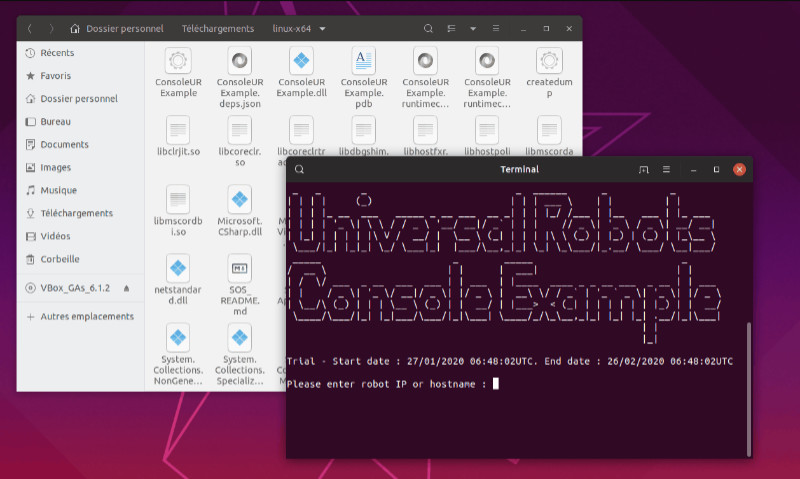Open Dossier personnel in sidebar
This screenshot has width=800, height=479.
point(81,99)
